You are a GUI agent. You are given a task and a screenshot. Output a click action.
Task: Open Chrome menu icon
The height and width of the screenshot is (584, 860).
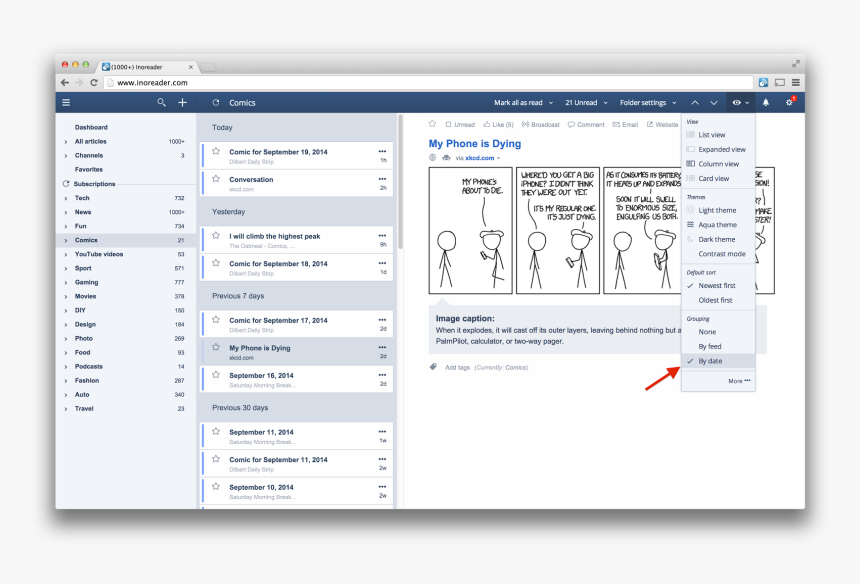point(795,83)
